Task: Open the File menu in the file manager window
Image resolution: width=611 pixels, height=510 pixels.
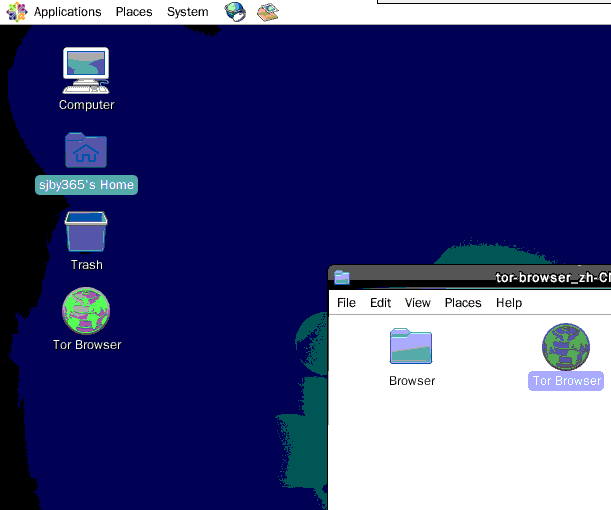Action: 346,303
